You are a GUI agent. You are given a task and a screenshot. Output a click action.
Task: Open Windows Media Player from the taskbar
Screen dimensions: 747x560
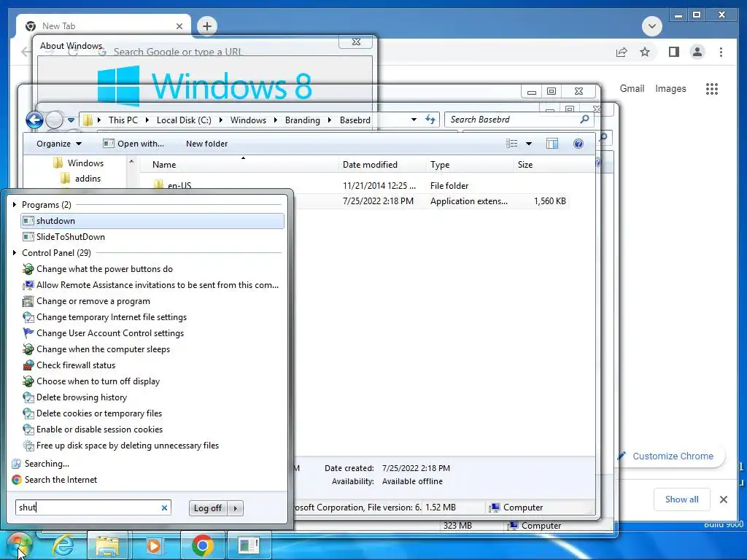153,545
